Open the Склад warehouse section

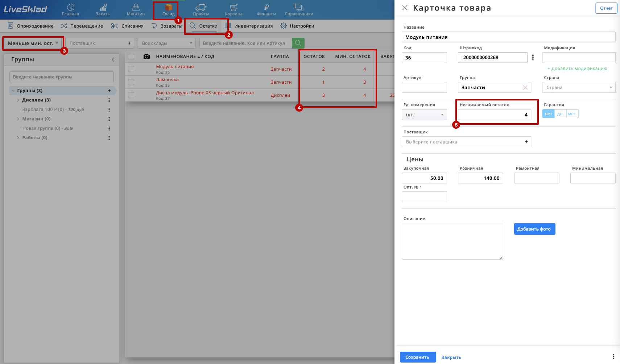(168, 10)
